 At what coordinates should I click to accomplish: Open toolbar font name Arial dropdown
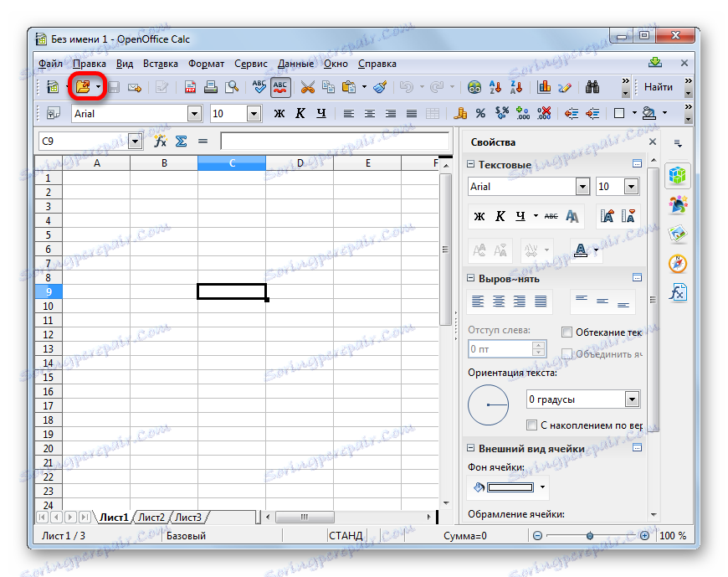(194, 113)
